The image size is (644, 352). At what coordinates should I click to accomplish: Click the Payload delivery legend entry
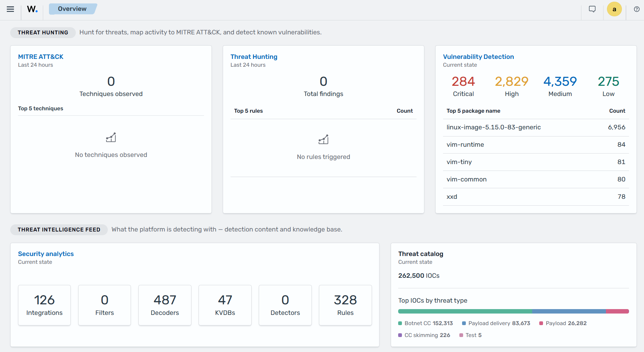click(496, 323)
